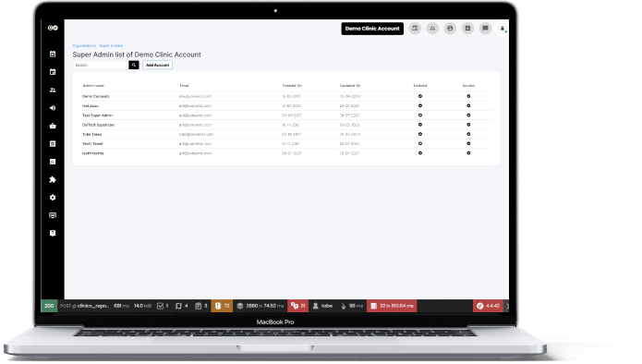Open the Demo Clinic Account switcher
The height and width of the screenshot is (364, 642).
click(372, 29)
